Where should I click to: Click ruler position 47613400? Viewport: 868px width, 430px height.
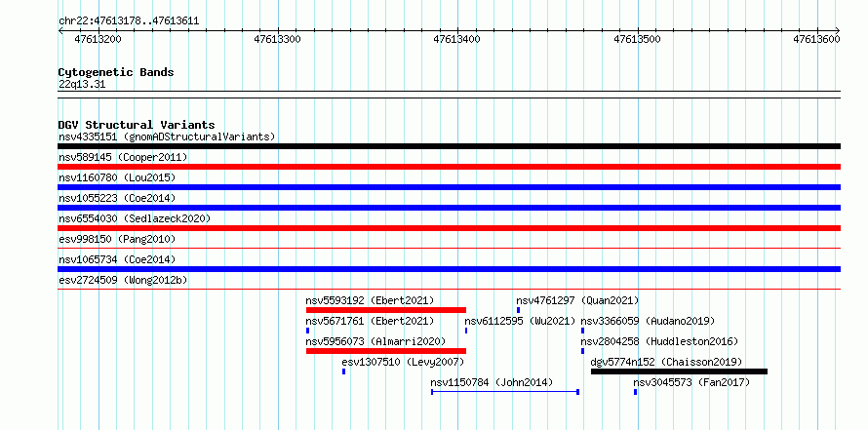tap(457, 39)
